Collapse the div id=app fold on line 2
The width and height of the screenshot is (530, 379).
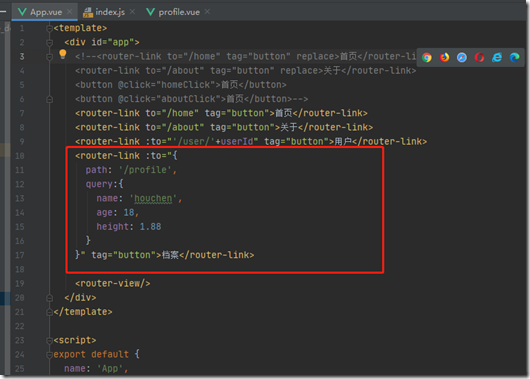tap(49, 42)
